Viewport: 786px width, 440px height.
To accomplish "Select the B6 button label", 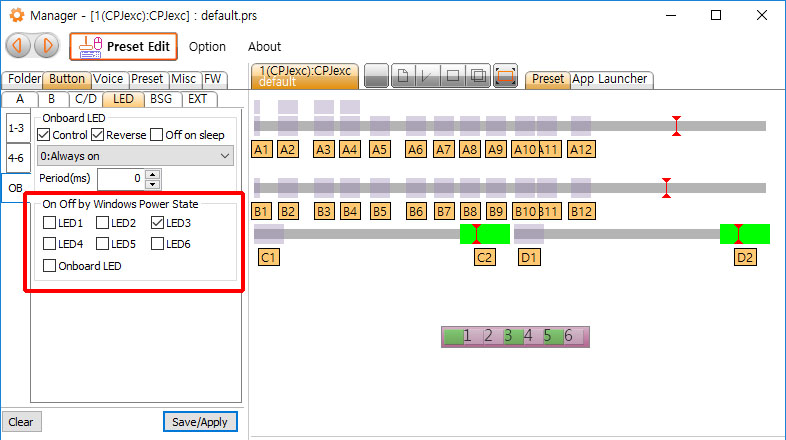I will (x=416, y=211).
